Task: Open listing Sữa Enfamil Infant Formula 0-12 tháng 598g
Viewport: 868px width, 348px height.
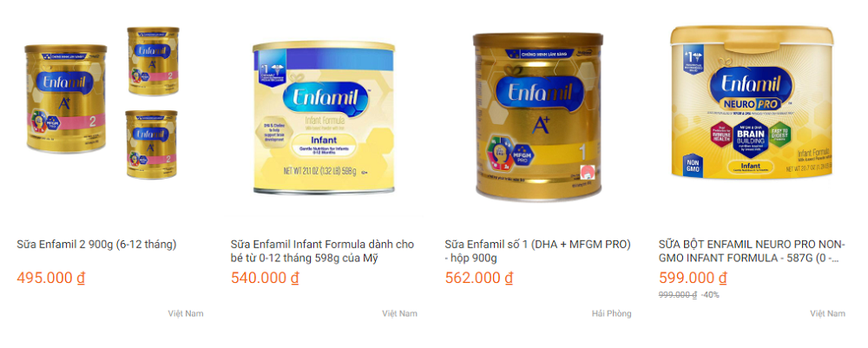Action: 322,251
